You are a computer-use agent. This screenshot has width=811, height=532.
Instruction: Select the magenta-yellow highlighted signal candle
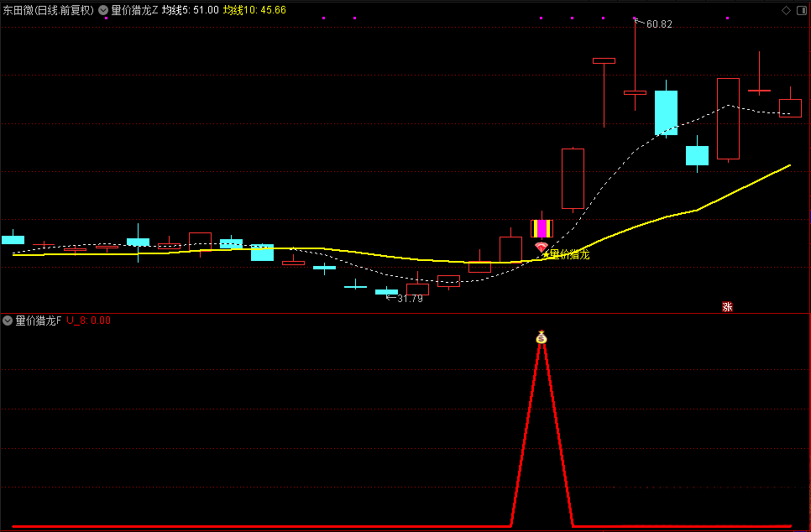pos(542,228)
